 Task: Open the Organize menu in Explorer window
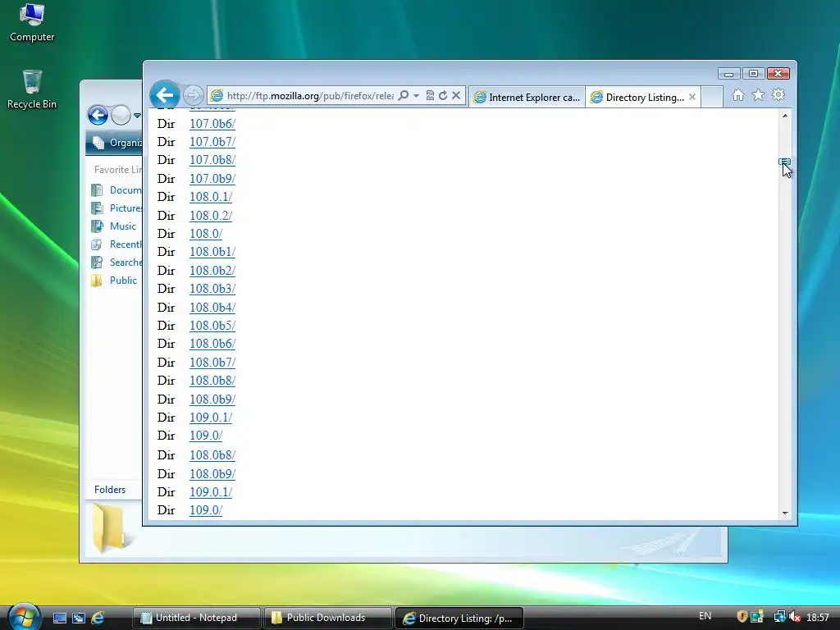tap(116, 143)
